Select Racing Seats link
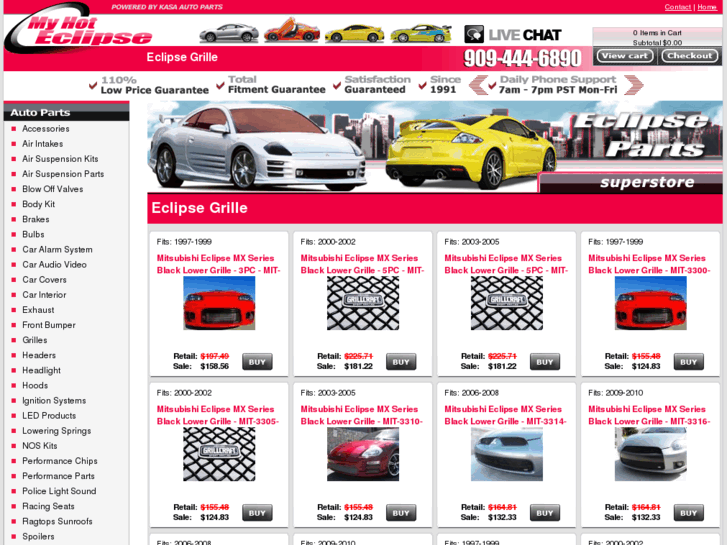The width and height of the screenshot is (727, 545). (48, 507)
